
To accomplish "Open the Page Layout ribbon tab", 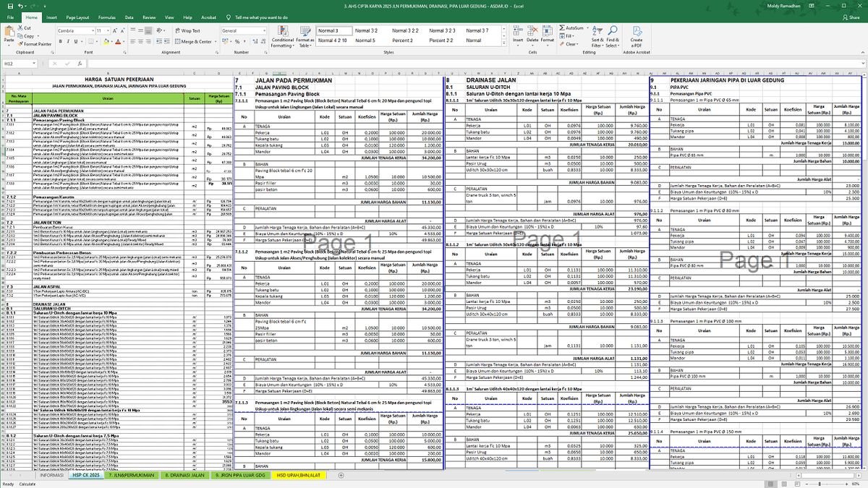I will click(77, 17).
